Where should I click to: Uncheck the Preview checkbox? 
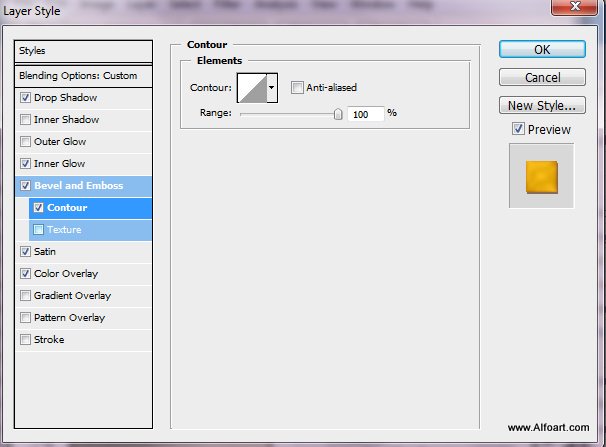click(x=518, y=129)
